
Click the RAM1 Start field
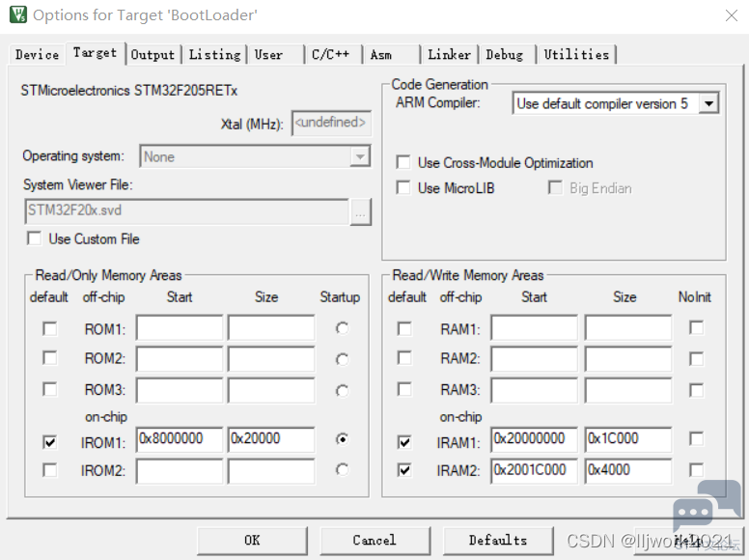coord(534,327)
